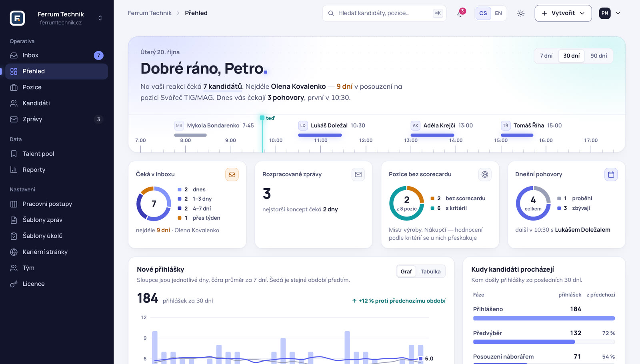Click '+12 % proti předchozímu období' indicator
Image resolution: width=640 pixels, height=364 pixels.
tap(398, 301)
